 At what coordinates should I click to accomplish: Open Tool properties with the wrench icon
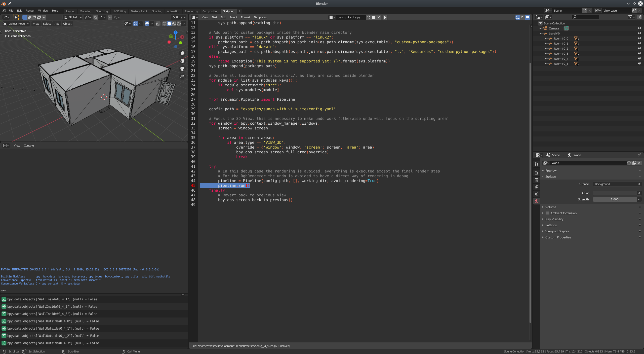click(x=537, y=163)
